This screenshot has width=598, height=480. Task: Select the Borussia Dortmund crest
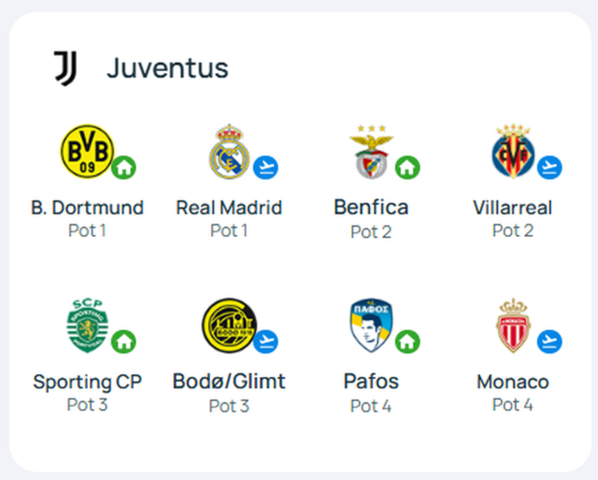pyautogui.click(x=87, y=151)
